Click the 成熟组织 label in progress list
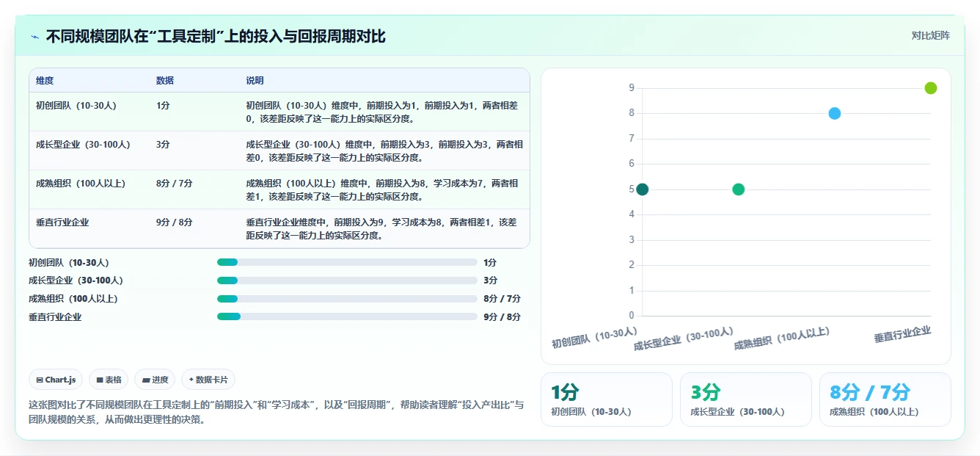 pyautogui.click(x=73, y=299)
